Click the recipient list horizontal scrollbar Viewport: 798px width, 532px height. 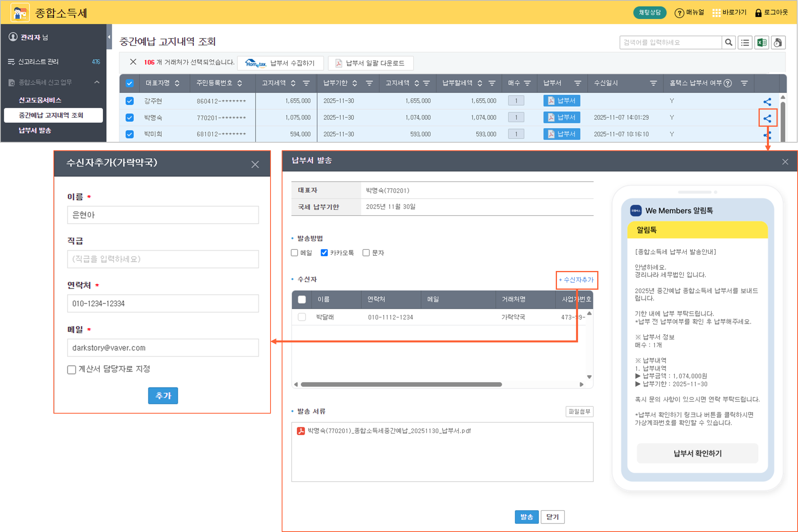(x=401, y=385)
